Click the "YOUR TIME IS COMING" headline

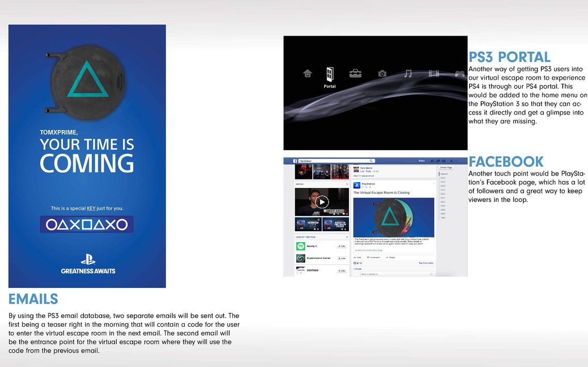tap(87, 155)
